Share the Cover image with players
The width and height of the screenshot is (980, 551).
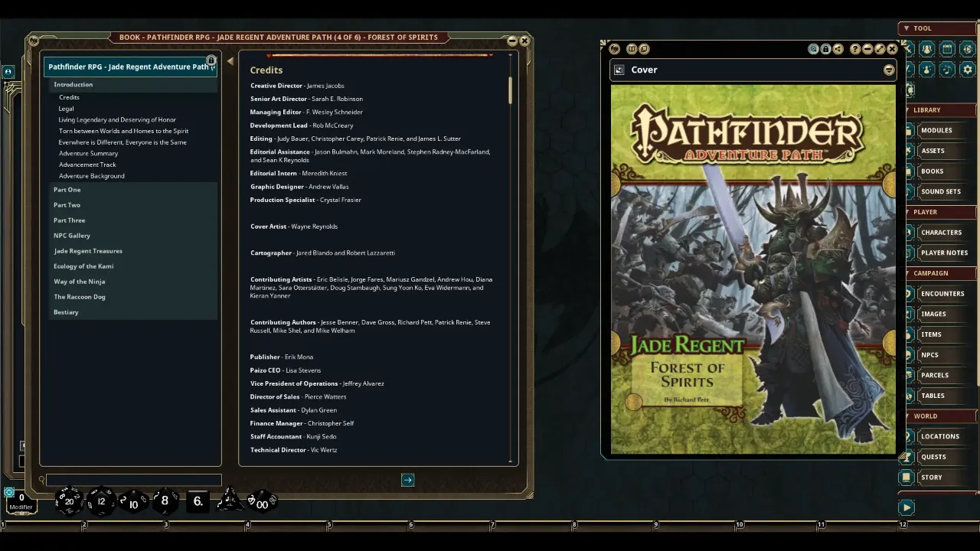(838, 49)
